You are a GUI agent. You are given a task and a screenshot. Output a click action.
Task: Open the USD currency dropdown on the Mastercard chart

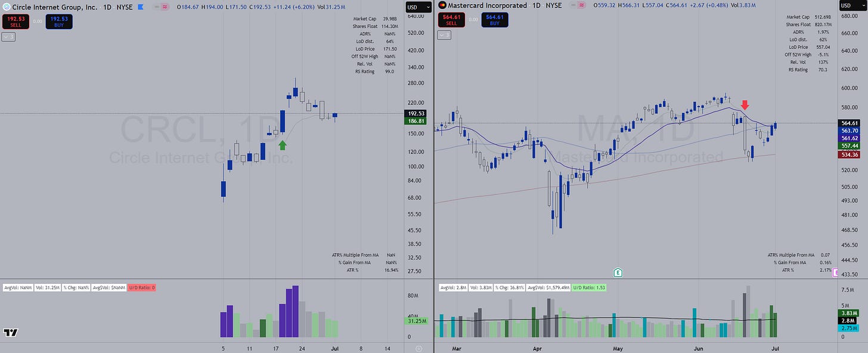coord(854,5)
